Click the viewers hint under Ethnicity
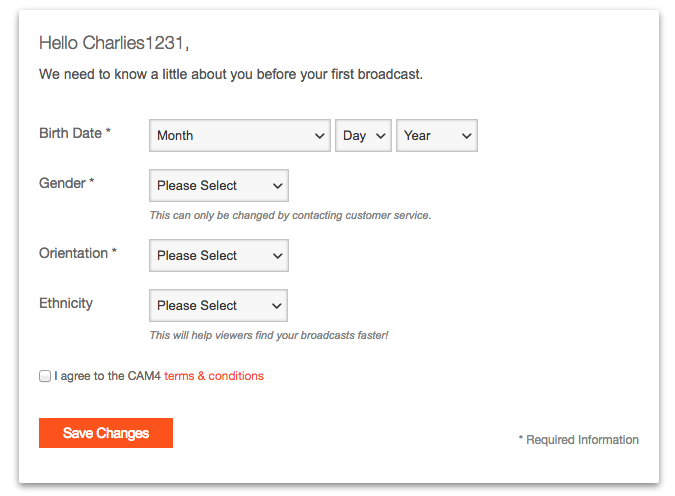Screen dimensions: 675x496 (268, 335)
